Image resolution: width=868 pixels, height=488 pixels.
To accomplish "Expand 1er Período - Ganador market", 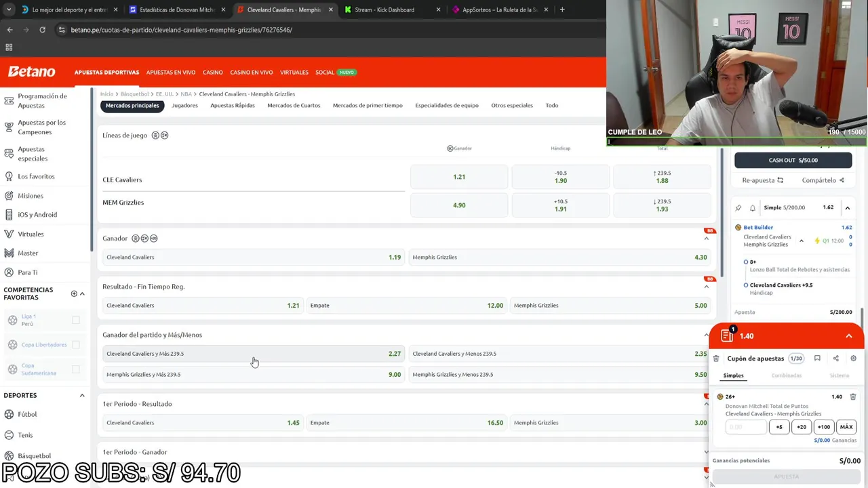I will click(x=706, y=452).
